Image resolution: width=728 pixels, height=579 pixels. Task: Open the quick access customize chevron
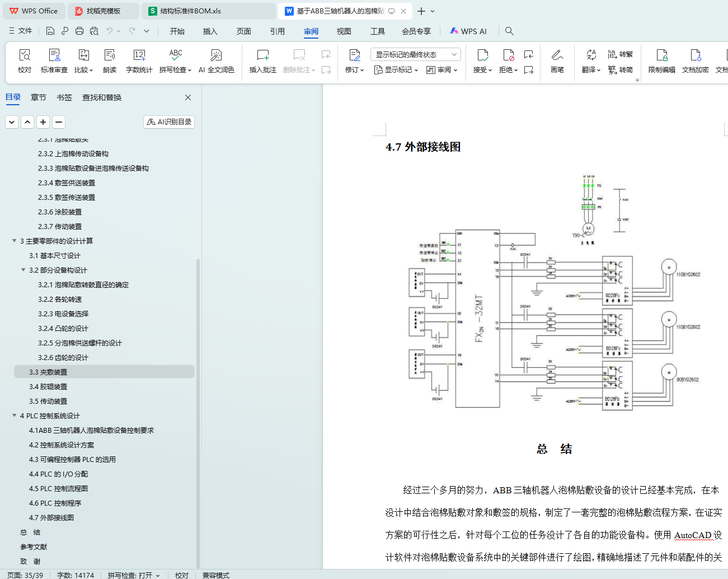147,31
